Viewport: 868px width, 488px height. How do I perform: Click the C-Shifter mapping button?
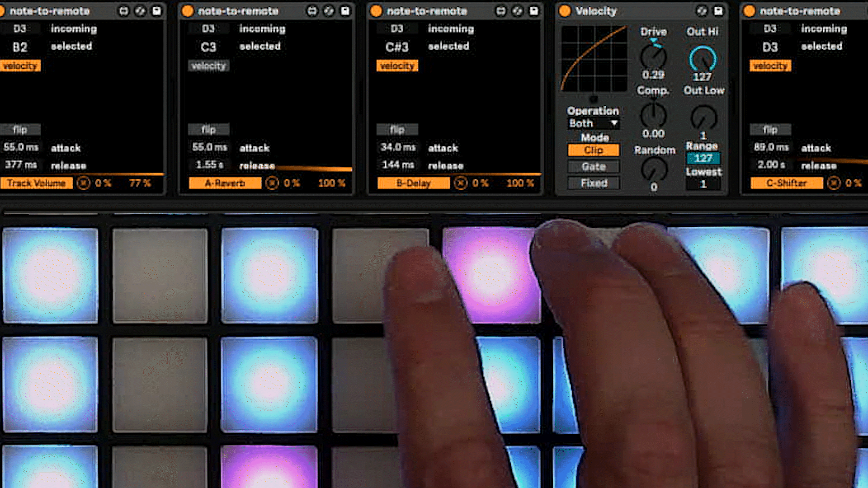786,183
